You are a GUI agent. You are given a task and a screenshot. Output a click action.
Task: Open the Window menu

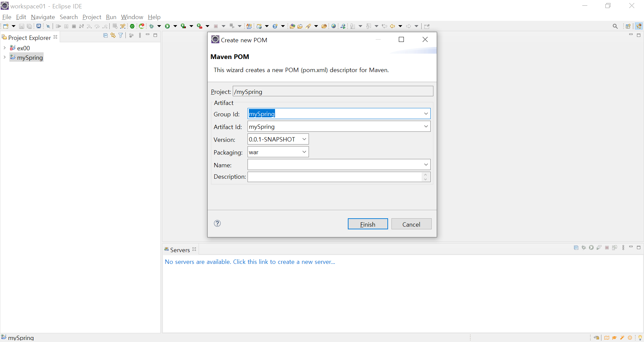pyautogui.click(x=132, y=17)
